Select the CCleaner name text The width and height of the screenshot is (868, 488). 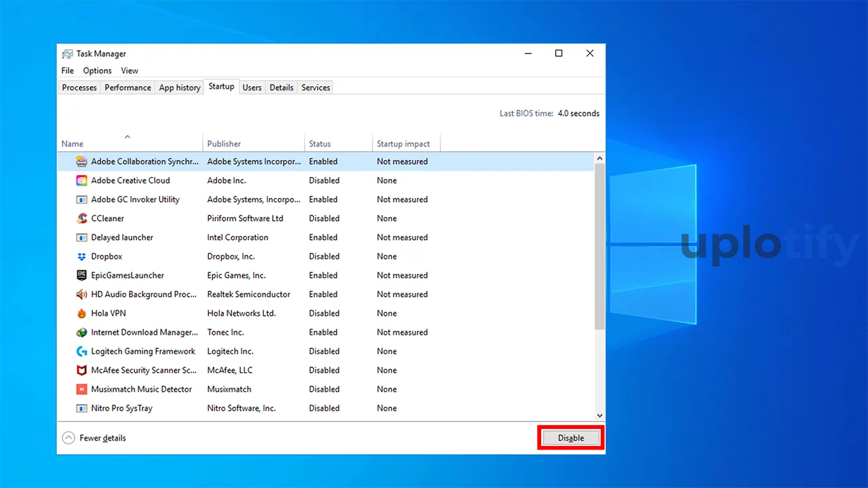pyautogui.click(x=107, y=218)
